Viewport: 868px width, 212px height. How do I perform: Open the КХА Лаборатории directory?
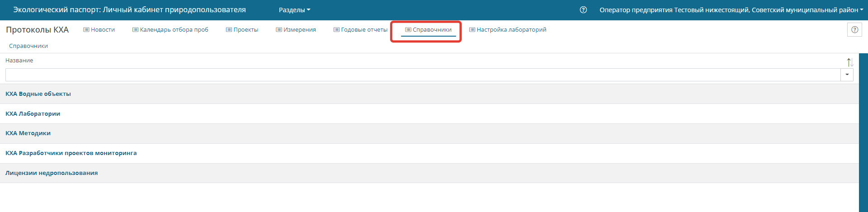pyautogui.click(x=33, y=114)
